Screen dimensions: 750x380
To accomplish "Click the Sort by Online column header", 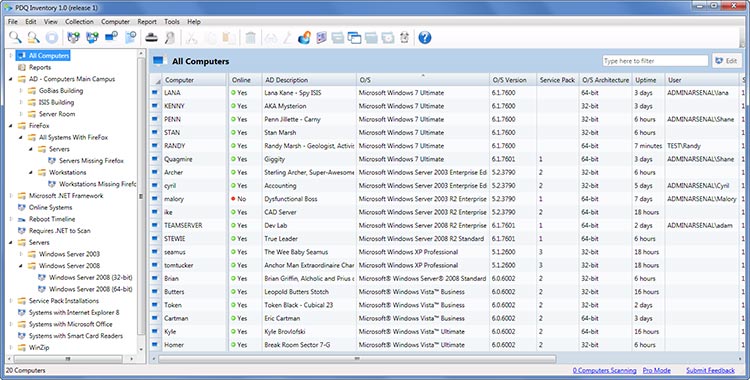I will (244, 80).
